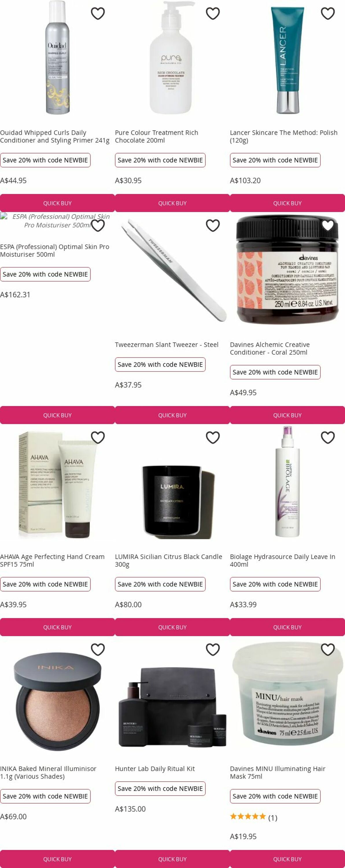Quick buy the LUMIRA Sicilian Citrus candle

coord(172,627)
